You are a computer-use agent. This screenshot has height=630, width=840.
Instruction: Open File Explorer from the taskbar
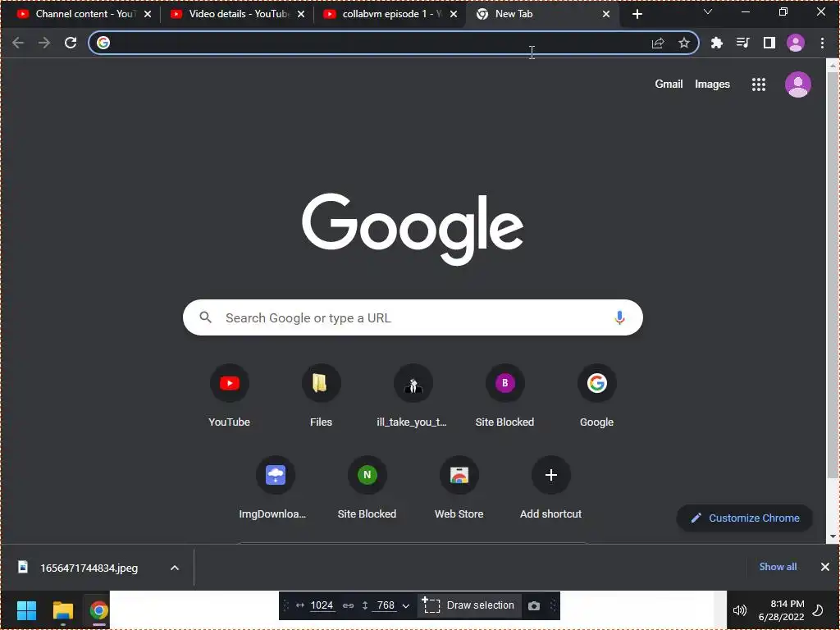click(62, 610)
